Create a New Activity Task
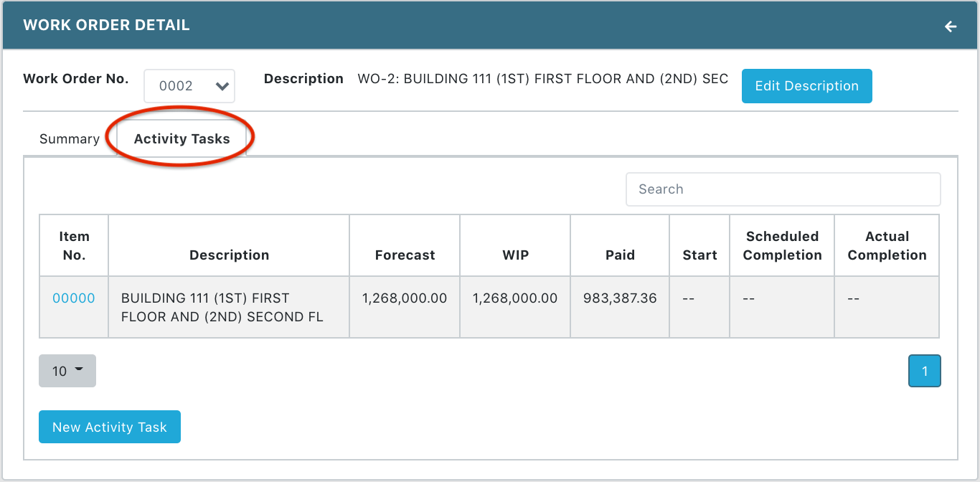The image size is (980, 482). tap(109, 427)
